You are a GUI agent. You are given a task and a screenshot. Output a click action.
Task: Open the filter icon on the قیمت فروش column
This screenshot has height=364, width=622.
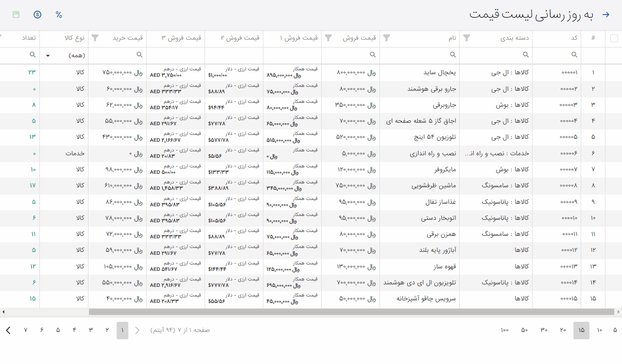(328, 38)
